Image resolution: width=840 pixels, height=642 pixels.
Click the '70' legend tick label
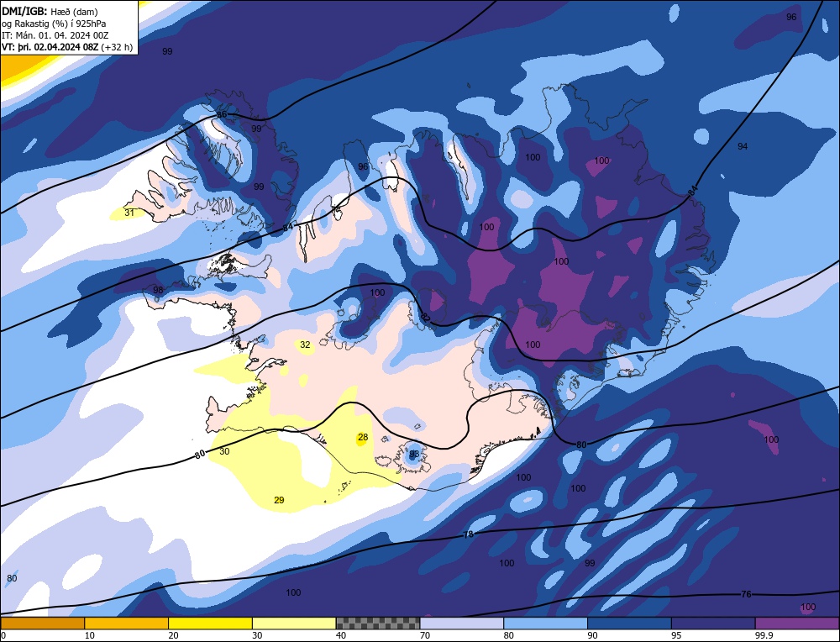[x=425, y=635]
